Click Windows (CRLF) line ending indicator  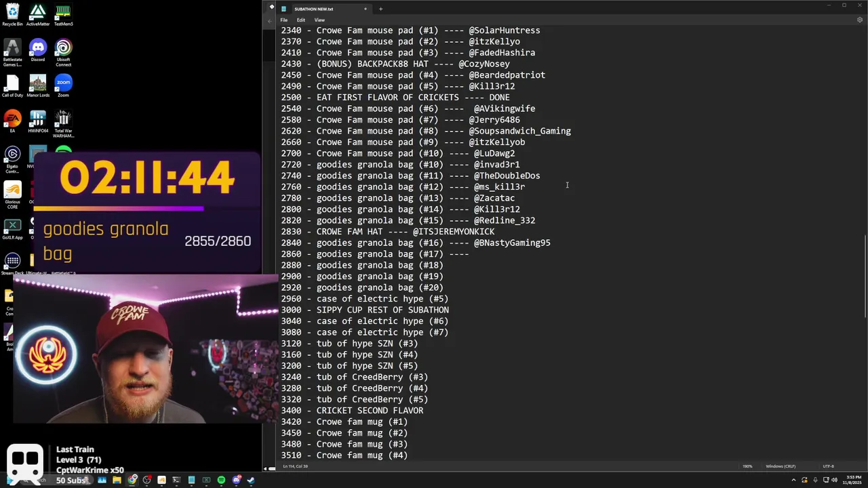[x=781, y=466]
